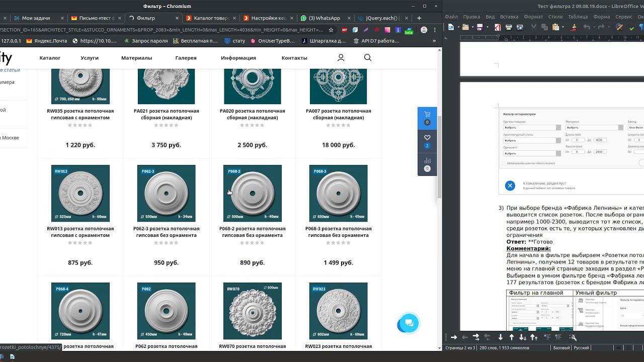Open the Adblock Plus extension icon
644x362 pixels.
point(345,30)
